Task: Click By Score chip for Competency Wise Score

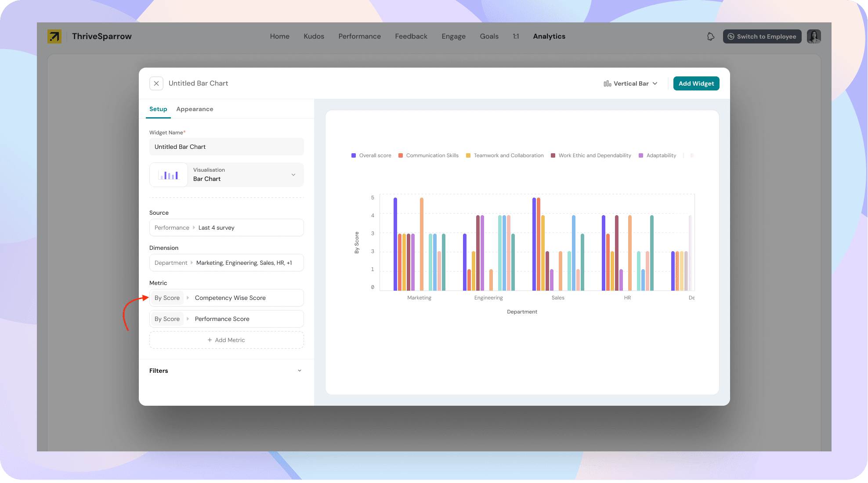Action: tap(167, 298)
